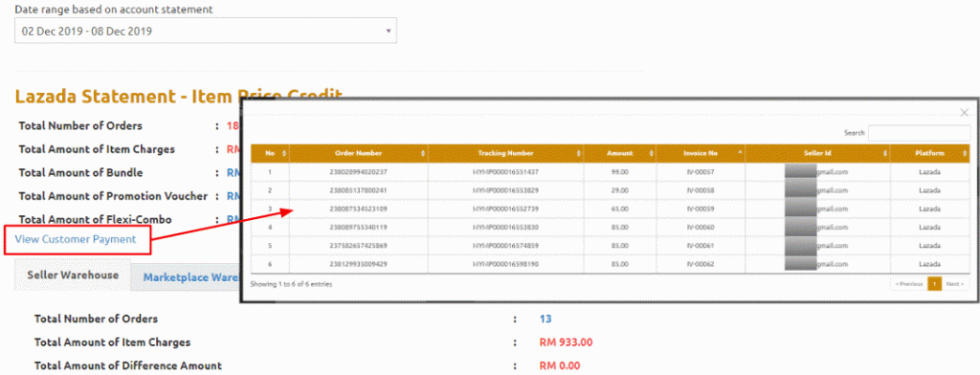Go to Next page of entries
Screen dimensions: 980x375
point(955,284)
